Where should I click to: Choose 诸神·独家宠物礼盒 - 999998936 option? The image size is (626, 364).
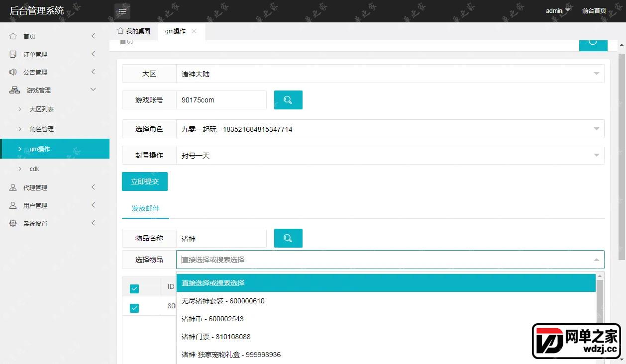click(386, 355)
